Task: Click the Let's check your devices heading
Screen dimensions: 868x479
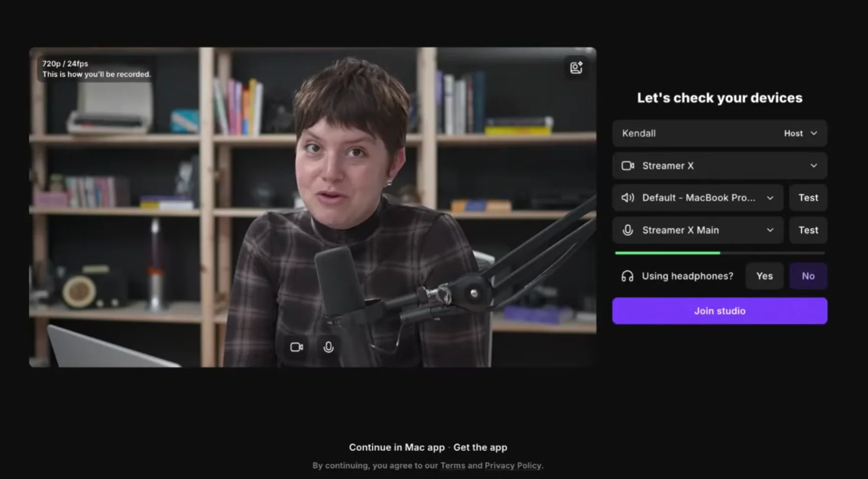Action: click(720, 98)
